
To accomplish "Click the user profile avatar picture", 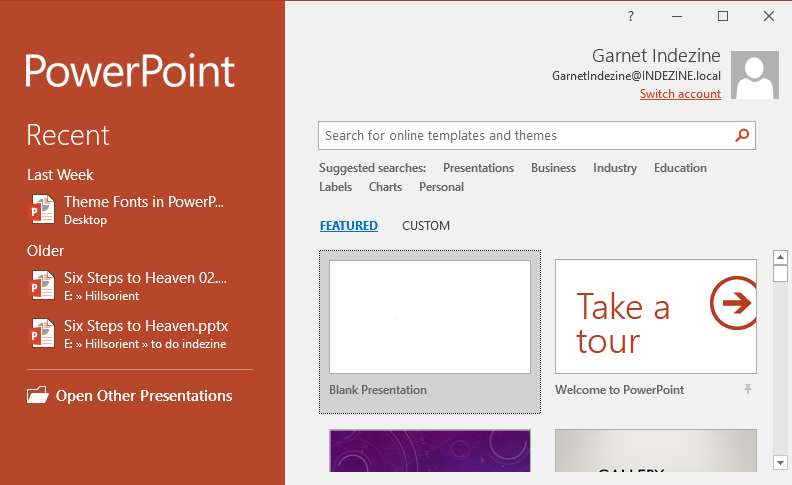I will [x=755, y=75].
